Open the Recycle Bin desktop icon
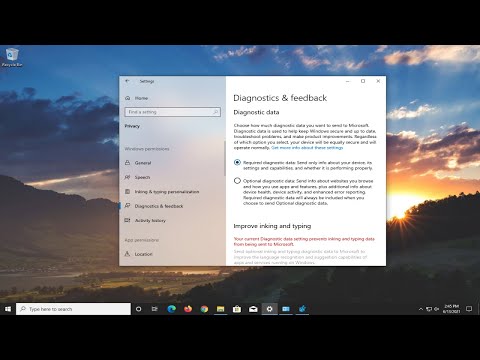 12,57
